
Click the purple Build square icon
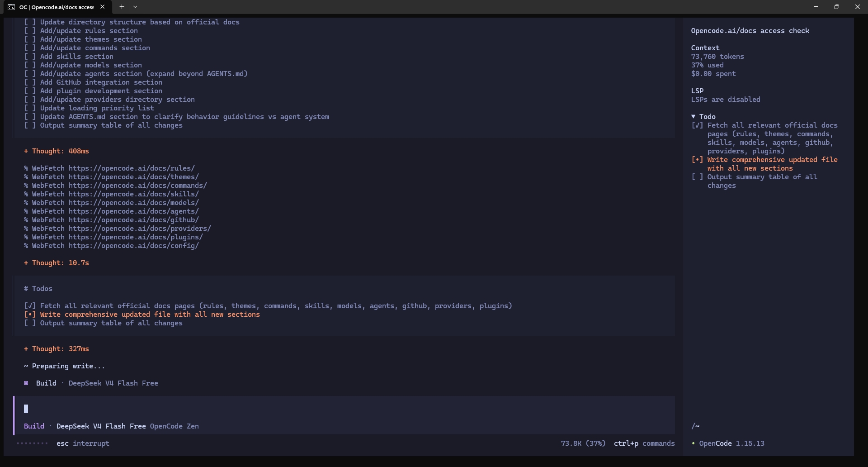26,383
